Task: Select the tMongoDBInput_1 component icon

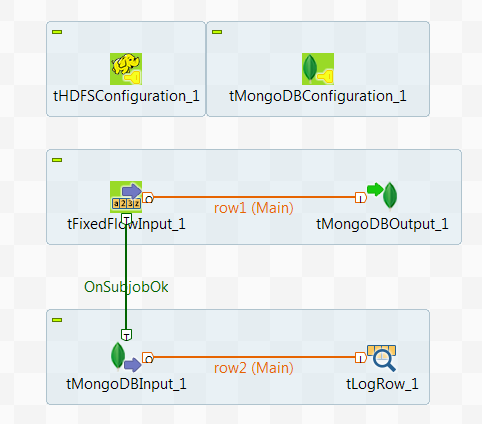Action: (x=126, y=357)
